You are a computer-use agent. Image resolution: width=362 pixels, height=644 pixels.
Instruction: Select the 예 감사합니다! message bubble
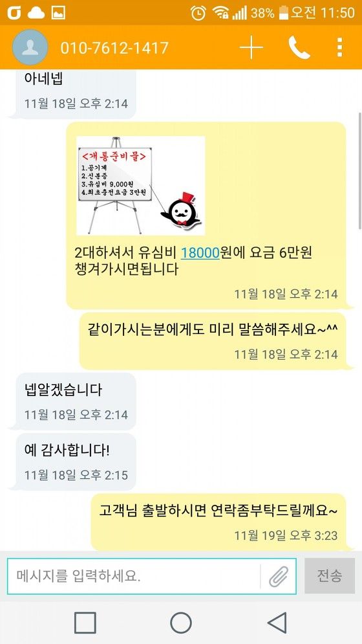76,461
